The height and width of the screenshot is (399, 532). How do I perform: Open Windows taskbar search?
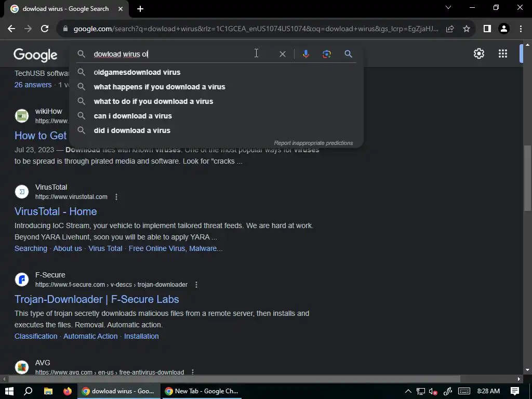point(28,391)
